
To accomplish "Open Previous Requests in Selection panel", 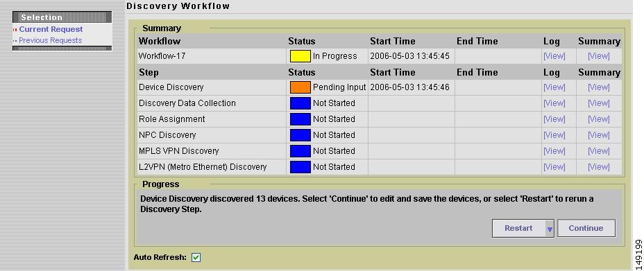I will click(x=50, y=41).
